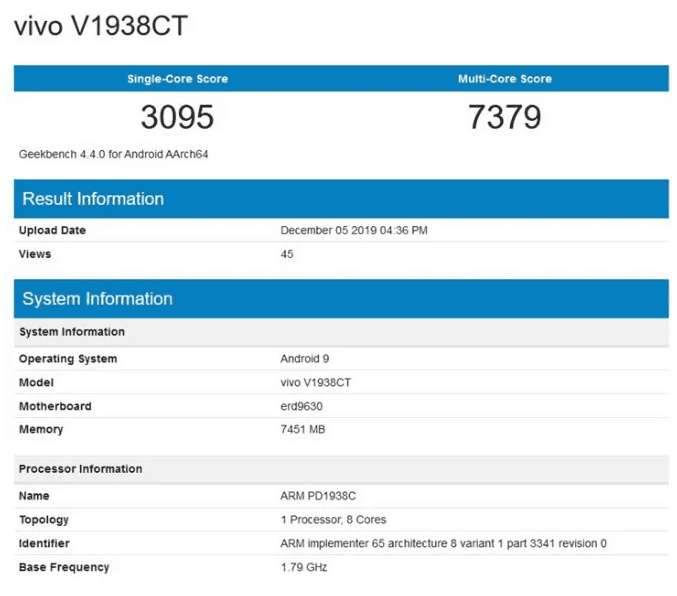677x596 pixels.
Task: Select the Android 9 value
Action: click(x=304, y=359)
